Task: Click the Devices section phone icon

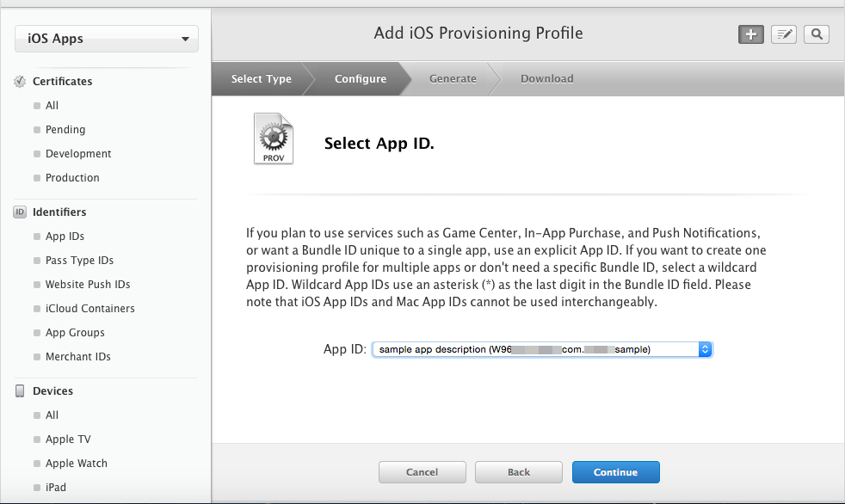Action: click(x=20, y=391)
